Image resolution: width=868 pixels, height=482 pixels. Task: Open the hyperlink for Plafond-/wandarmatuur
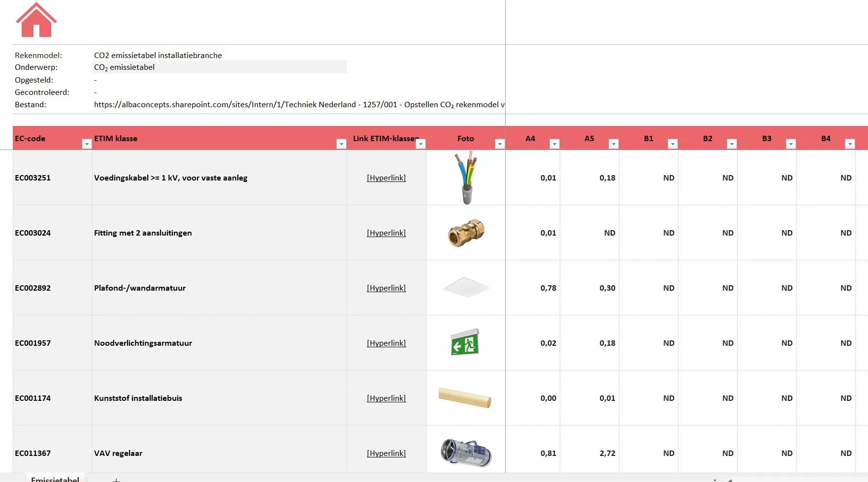pos(386,288)
